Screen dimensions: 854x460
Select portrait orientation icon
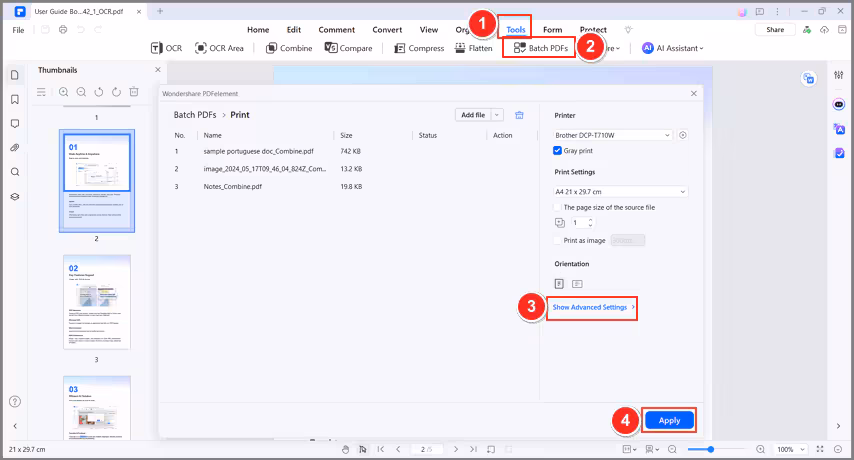tap(559, 284)
